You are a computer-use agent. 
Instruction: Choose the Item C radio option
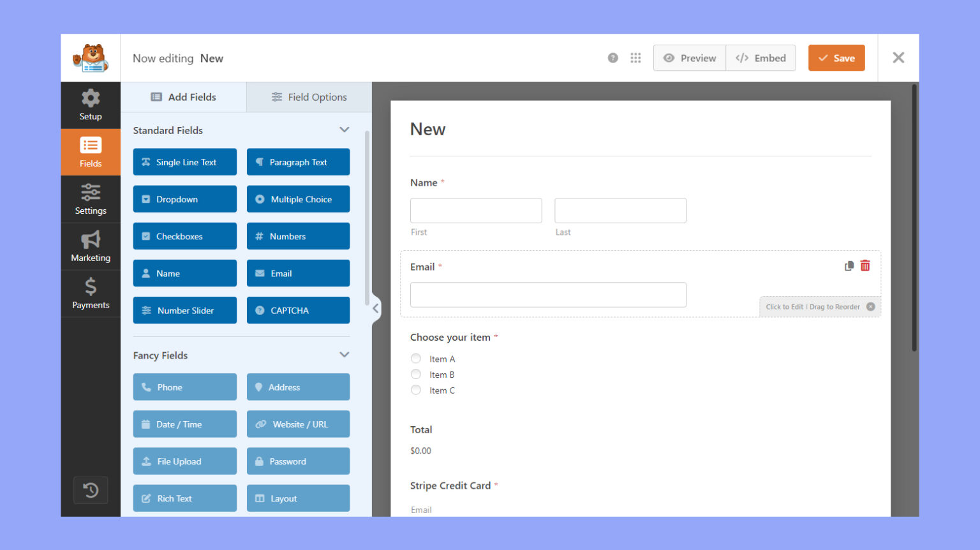pyautogui.click(x=416, y=390)
